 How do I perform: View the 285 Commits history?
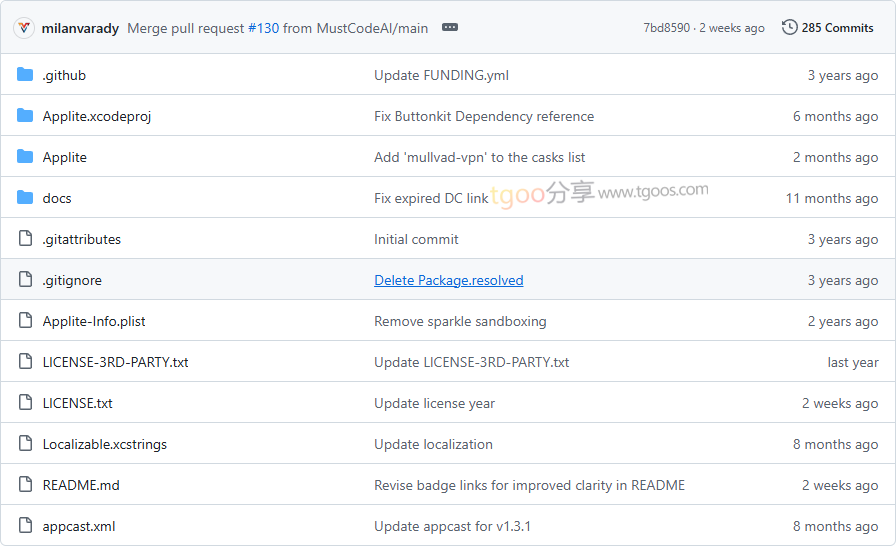pyautogui.click(x=837, y=28)
